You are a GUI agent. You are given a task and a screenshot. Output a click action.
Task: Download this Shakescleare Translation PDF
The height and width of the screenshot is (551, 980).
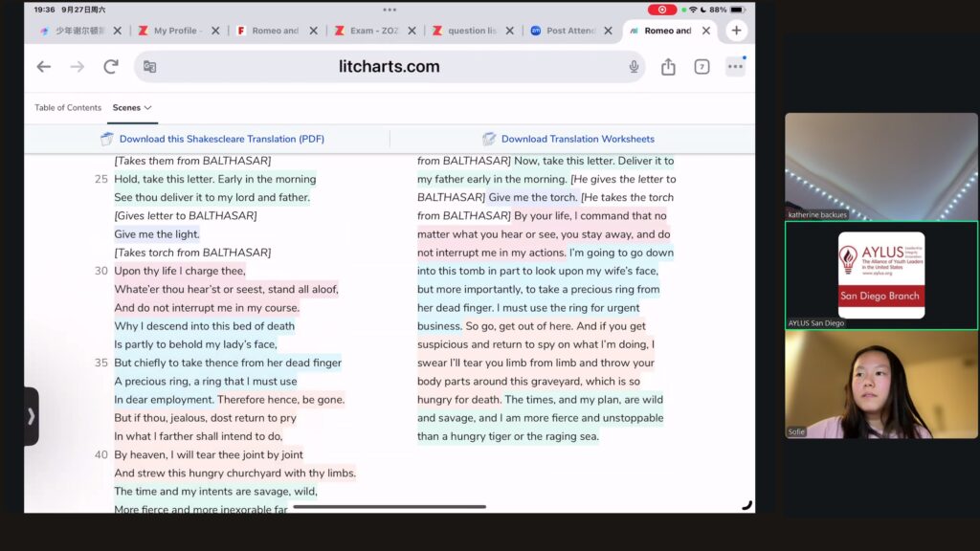click(x=221, y=139)
